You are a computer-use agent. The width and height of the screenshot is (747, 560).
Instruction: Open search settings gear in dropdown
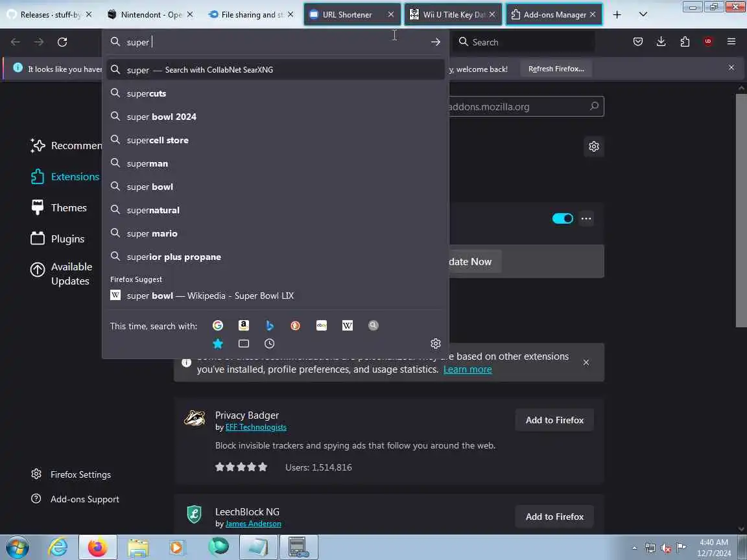tap(436, 344)
